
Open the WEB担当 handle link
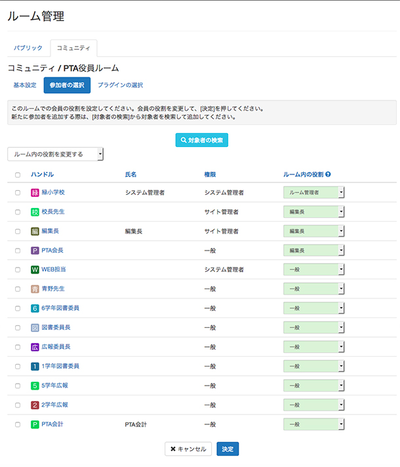(x=54, y=269)
